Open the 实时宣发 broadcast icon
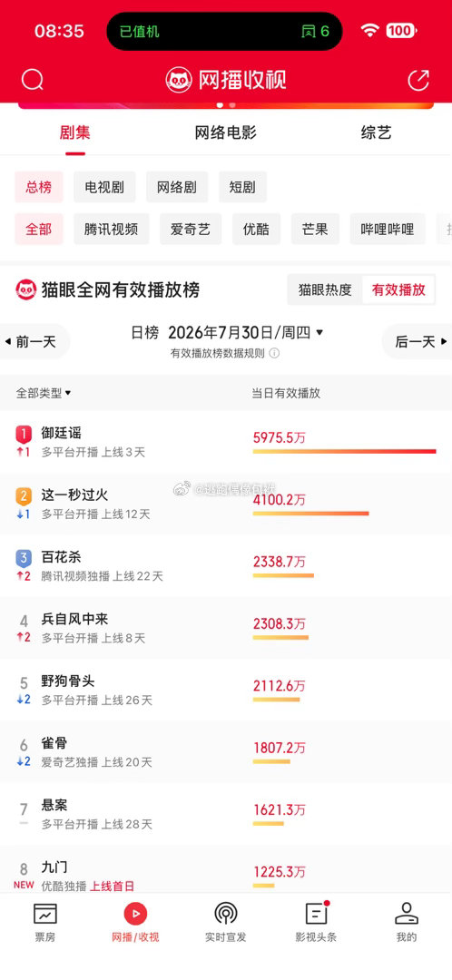The height and width of the screenshot is (980, 452). 226,914
